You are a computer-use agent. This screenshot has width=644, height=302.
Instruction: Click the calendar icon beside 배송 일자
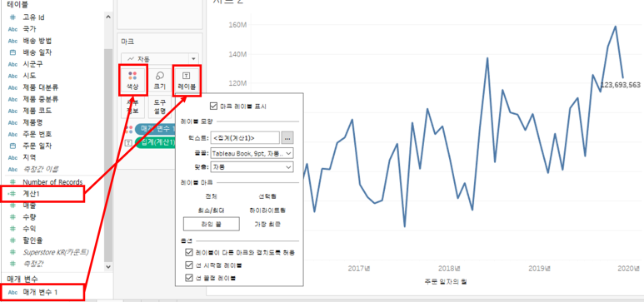tap(12, 52)
